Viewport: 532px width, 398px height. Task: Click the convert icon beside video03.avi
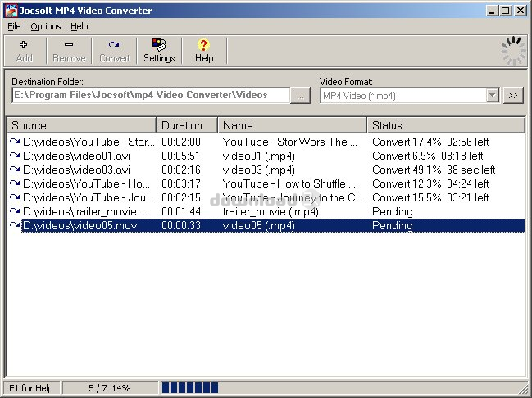(x=15, y=170)
